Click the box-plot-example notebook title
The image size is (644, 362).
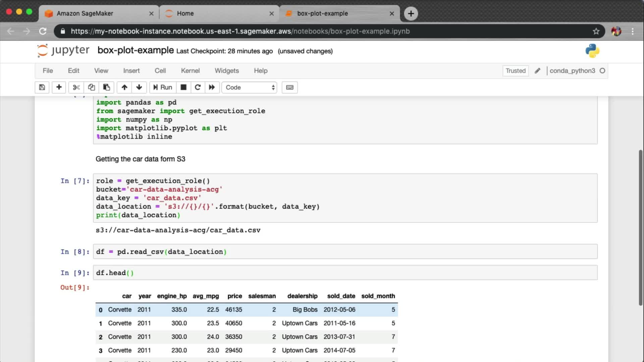pyautogui.click(x=136, y=50)
